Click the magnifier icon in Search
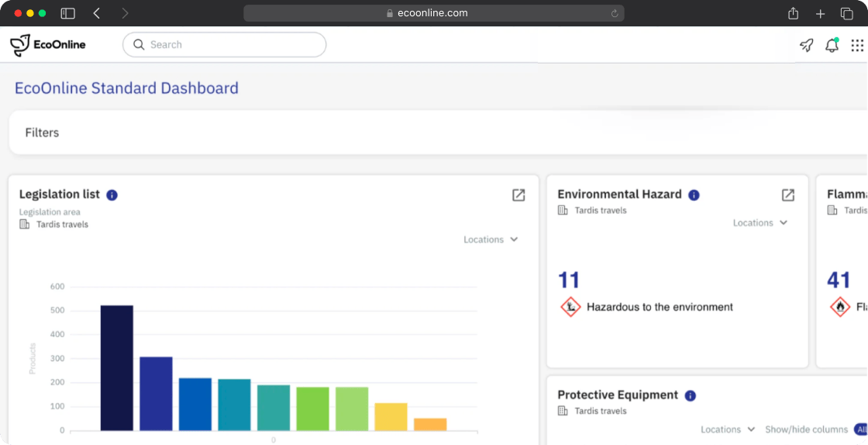The width and height of the screenshot is (868, 445). pyautogui.click(x=139, y=45)
